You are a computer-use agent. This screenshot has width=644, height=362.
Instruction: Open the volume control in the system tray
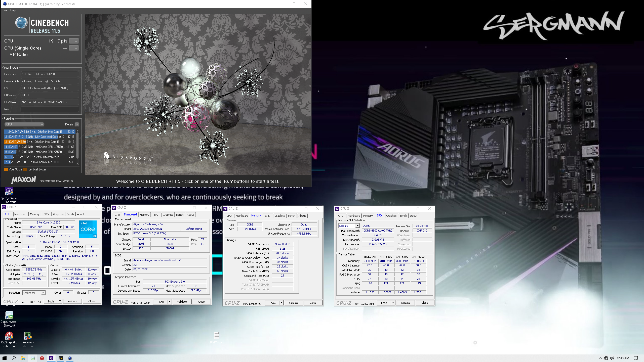tap(612, 358)
